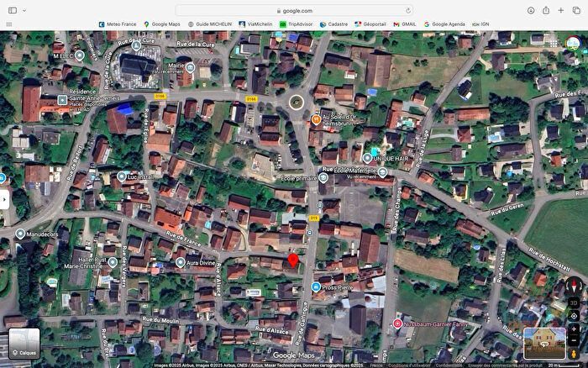Open the GMAIL bookmark
The width and height of the screenshot is (588, 368).
coord(406,24)
